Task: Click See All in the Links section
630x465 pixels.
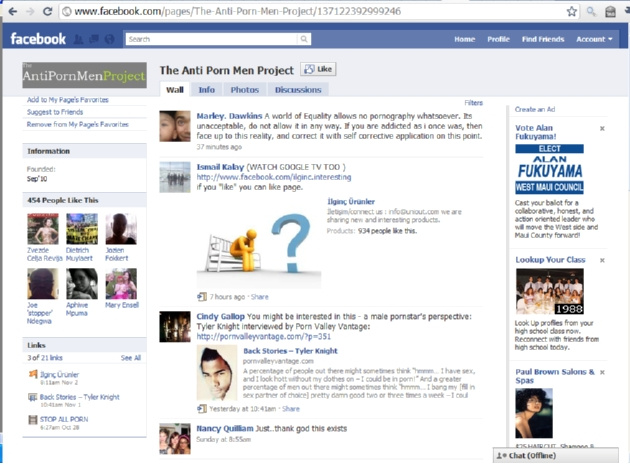Action: (x=131, y=358)
